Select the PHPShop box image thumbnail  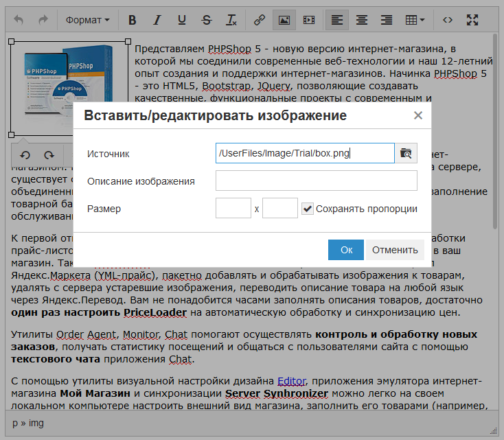pos(69,88)
